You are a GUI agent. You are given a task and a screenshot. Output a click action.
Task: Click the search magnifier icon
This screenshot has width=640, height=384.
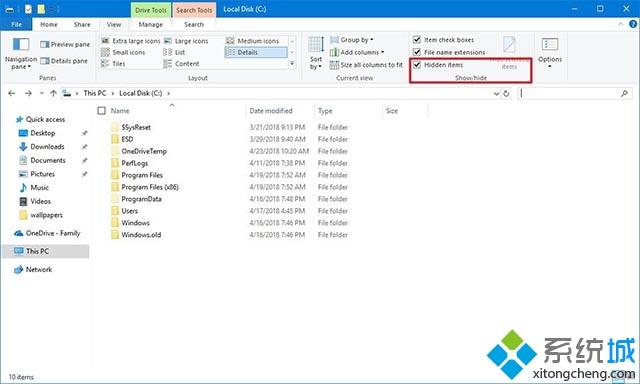[x=624, y=93]
